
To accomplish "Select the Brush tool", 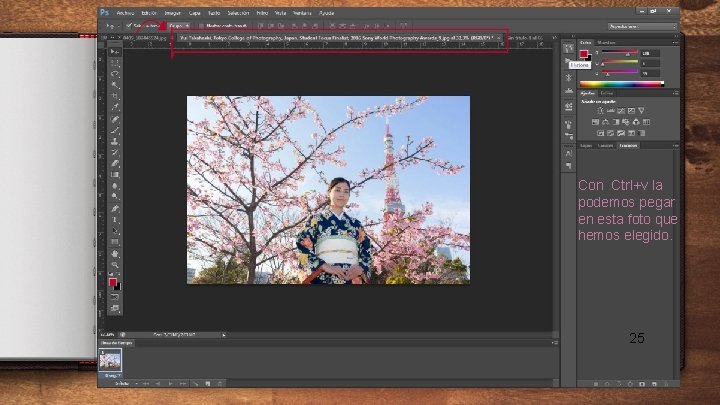I will tap(114, 130).
